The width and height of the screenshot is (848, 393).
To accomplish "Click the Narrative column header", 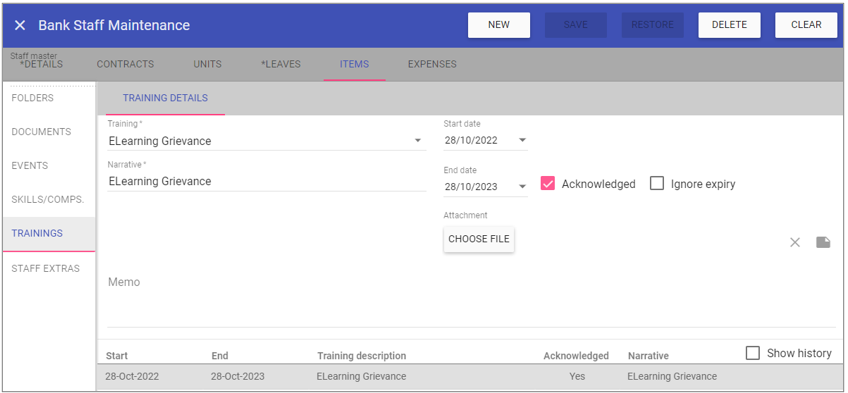I will (x=648, y=356).
